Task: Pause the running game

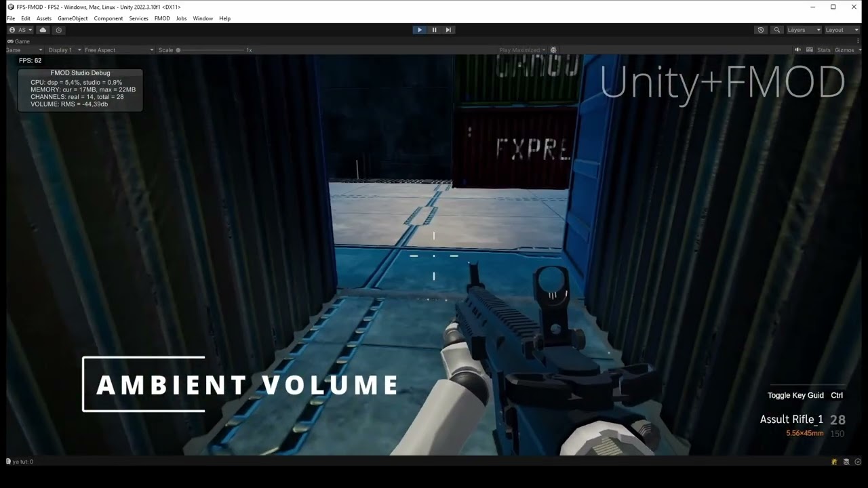Action: 434,30
